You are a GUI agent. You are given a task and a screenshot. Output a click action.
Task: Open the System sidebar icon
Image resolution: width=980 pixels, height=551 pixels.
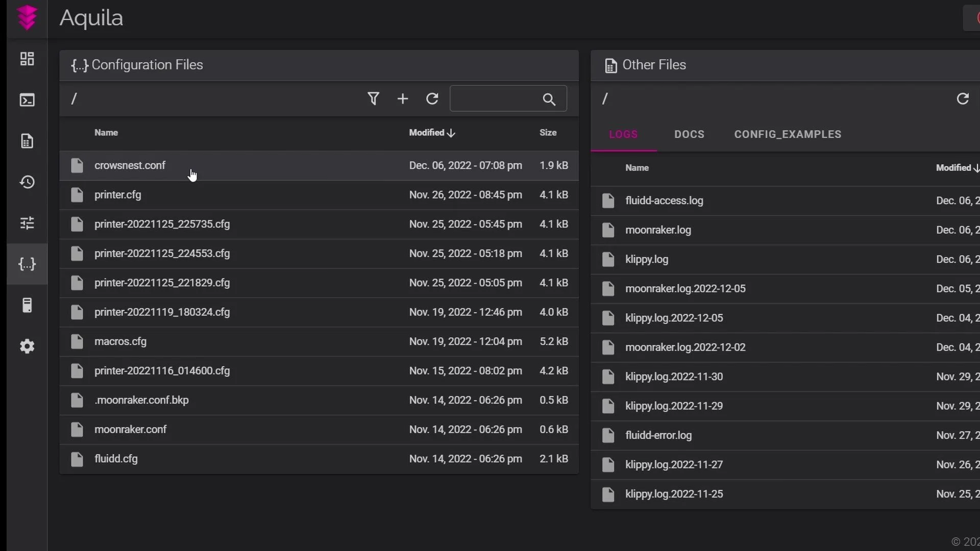(x=27, y=305)
